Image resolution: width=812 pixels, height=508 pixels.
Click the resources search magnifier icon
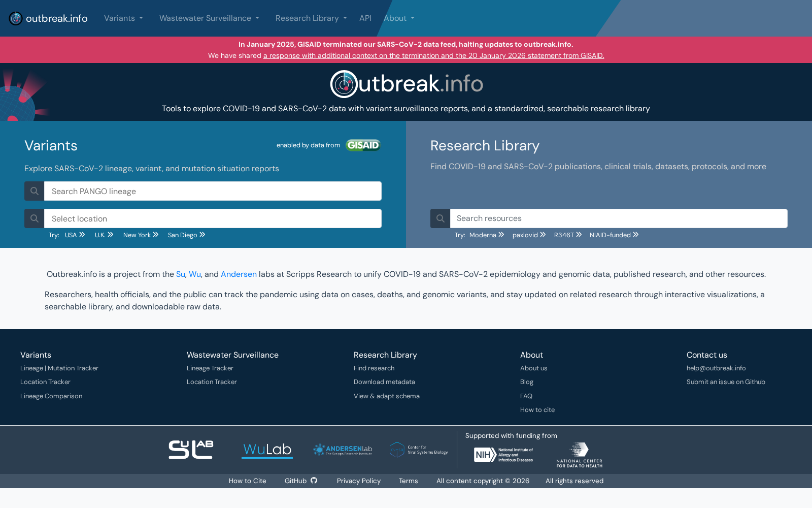coord(441,218)
